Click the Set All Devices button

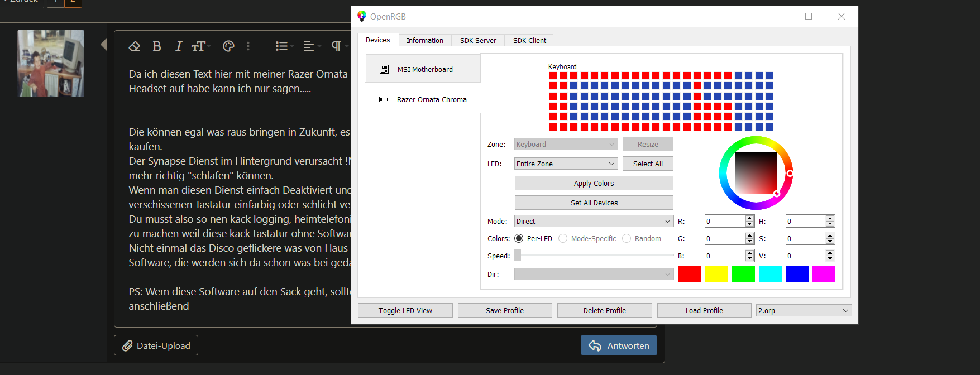tap(594, 203)
